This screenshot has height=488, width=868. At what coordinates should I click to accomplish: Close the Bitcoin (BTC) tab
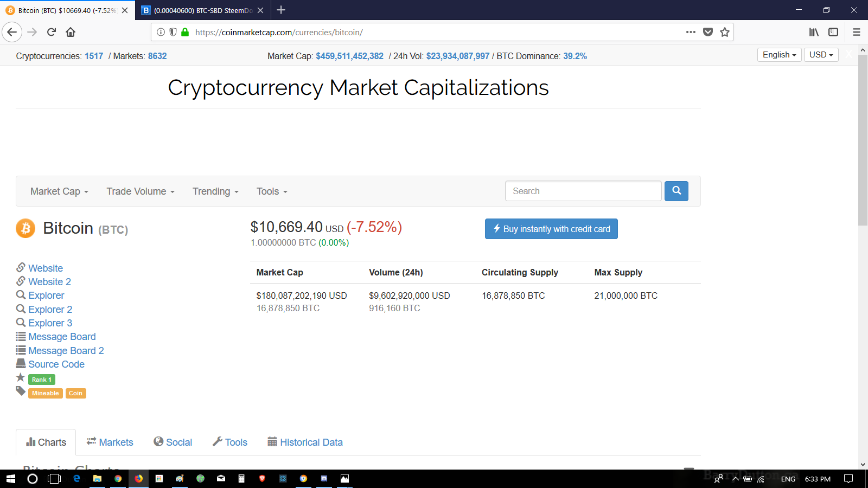pyautogui.click(x=125, y=10)
